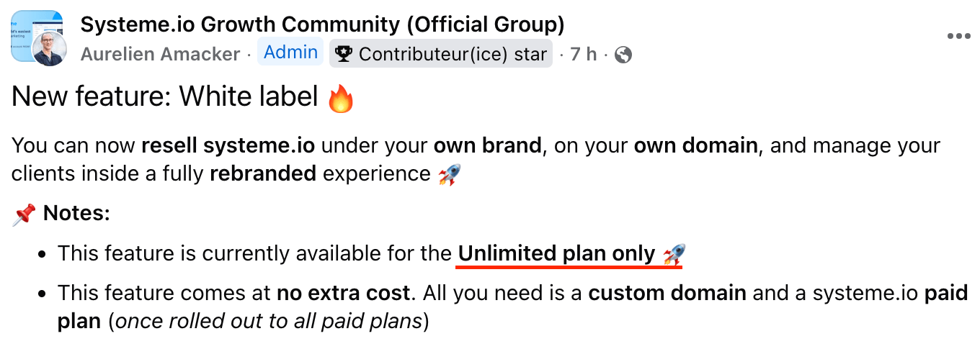Click the bold 'no extra cost' text

343,293
